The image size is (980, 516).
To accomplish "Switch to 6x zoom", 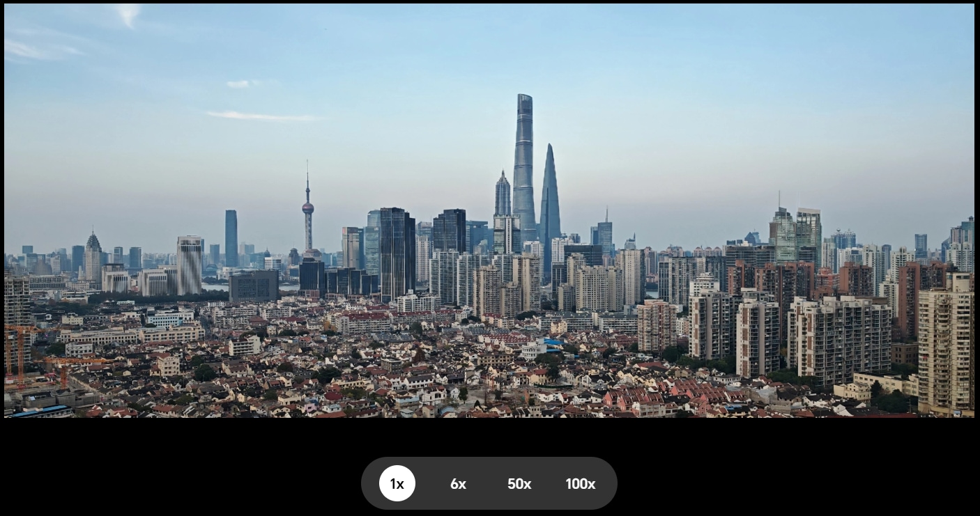I will click(x=458, y=483).
